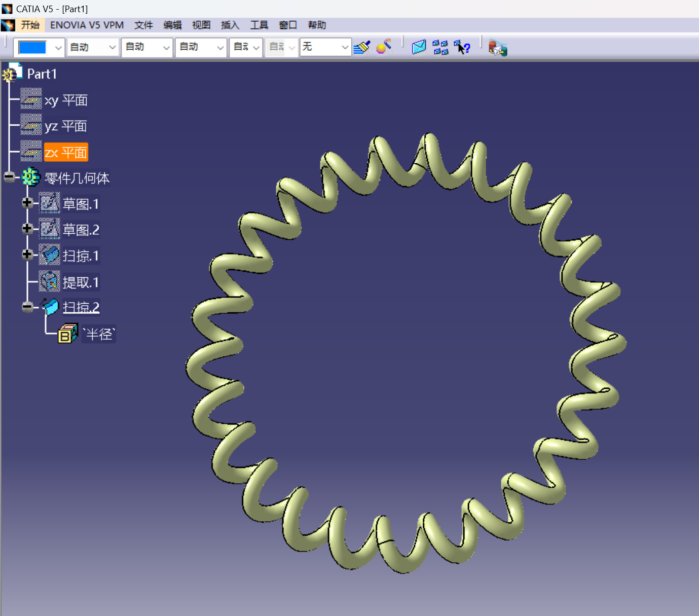Click the CATIA logo icon in menu bar
This screenshot has height=616, width=699.
8,25
